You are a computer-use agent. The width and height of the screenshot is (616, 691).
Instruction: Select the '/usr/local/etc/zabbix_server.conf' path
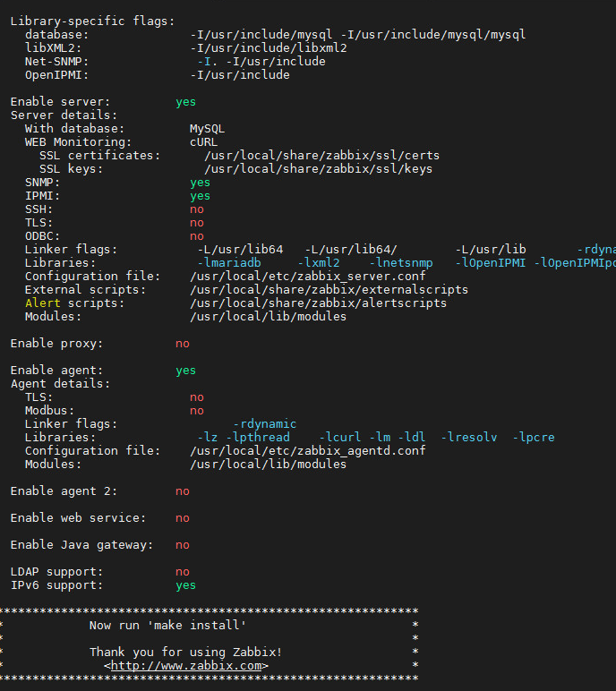308,277
